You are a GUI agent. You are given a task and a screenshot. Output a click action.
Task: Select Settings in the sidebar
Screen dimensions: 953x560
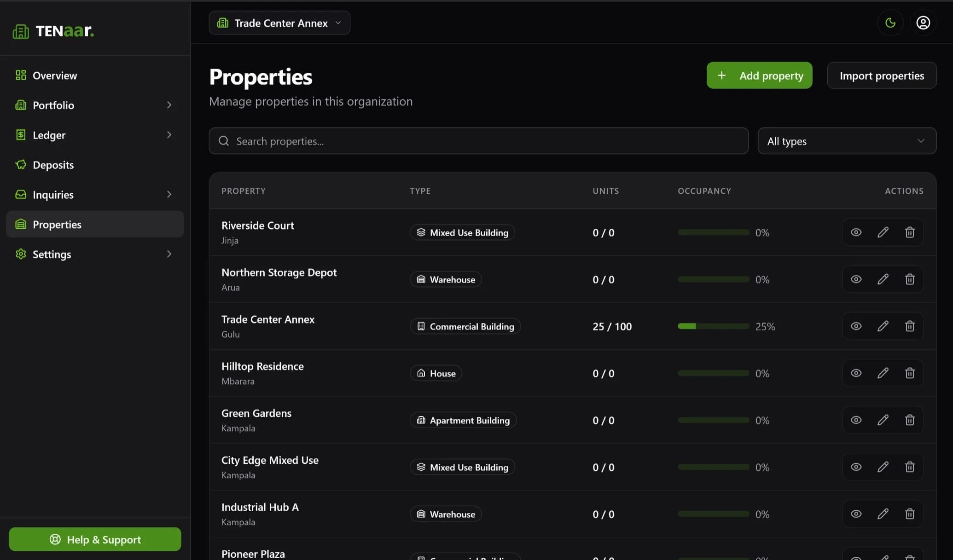click(x=52, y=254)
